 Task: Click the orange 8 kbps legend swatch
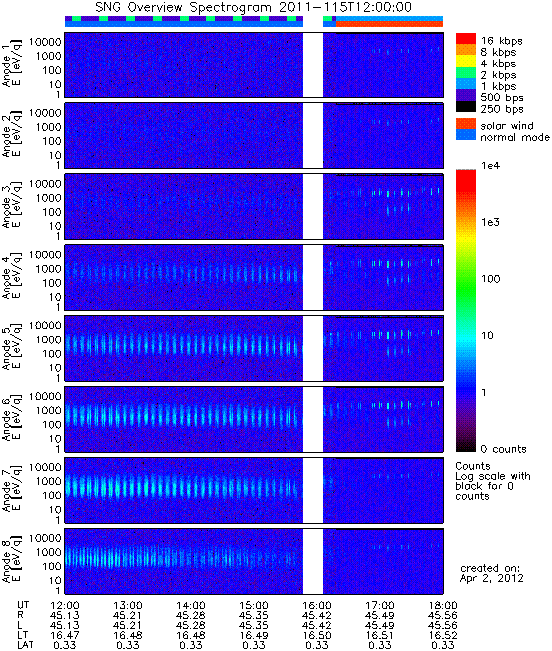click(x=466, y=50)
